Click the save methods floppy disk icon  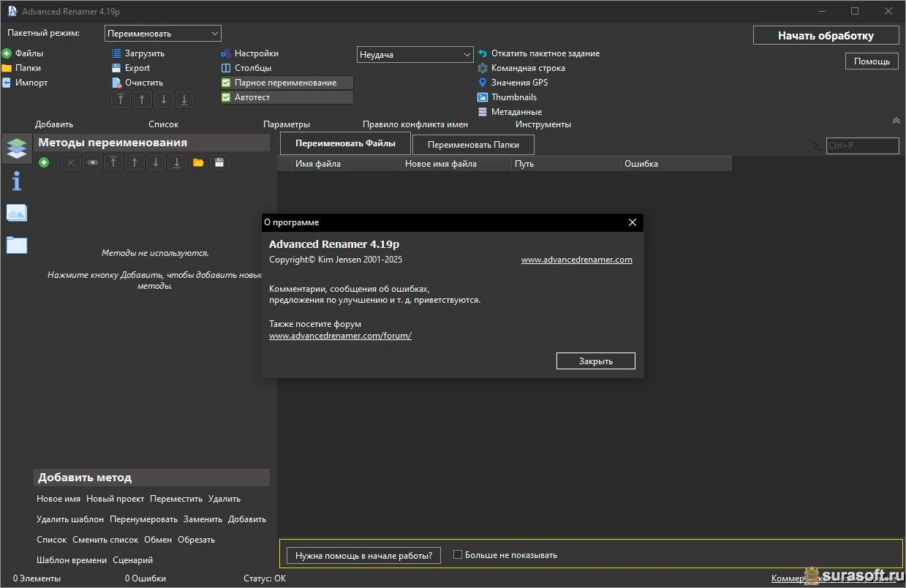click(x=219, y=162)
